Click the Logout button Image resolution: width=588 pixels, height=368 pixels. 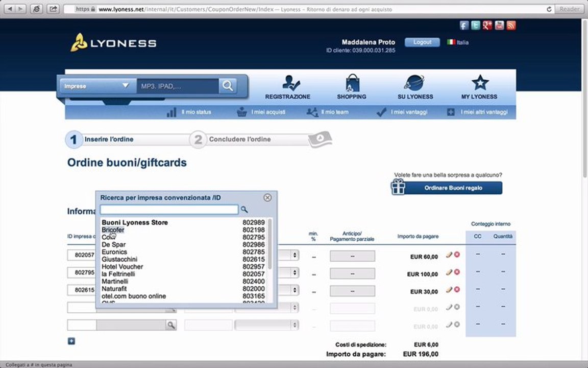pyautogui.click(x=422, y=42)
